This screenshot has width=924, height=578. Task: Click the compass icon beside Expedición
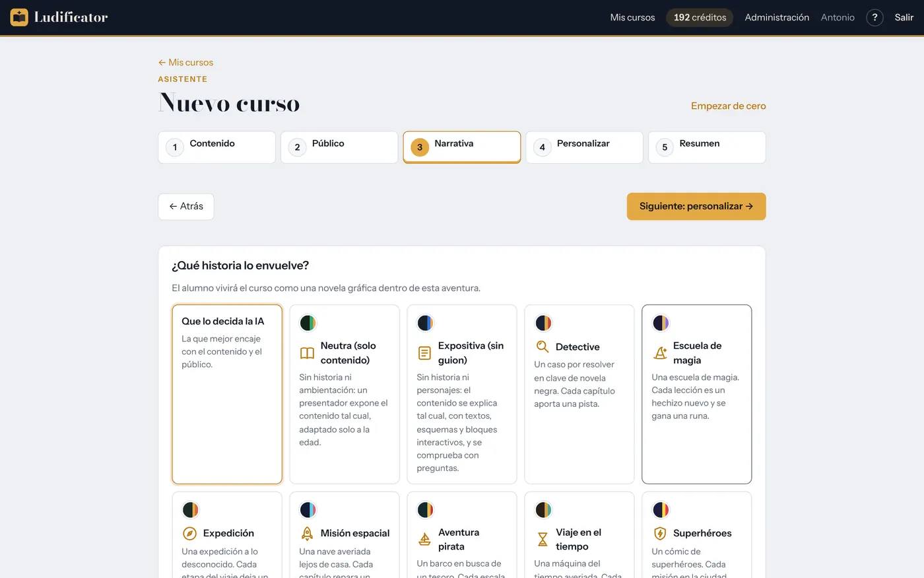[x=189, y=533]
